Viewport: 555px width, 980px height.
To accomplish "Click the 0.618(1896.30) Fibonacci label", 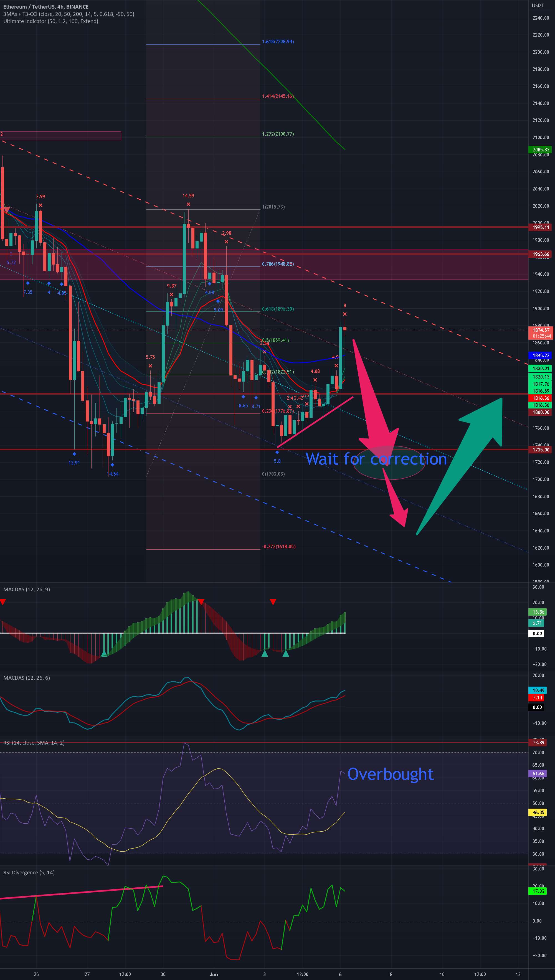I will [x=278, y=309].
